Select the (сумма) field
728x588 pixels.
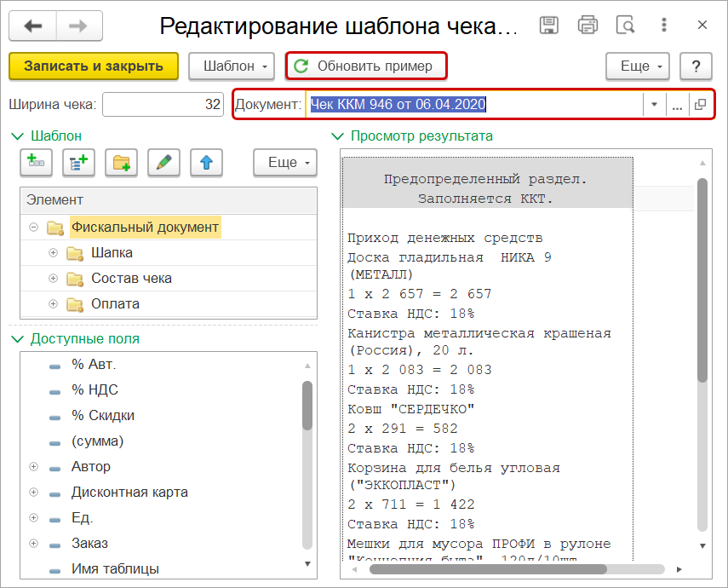coord(98,441)
